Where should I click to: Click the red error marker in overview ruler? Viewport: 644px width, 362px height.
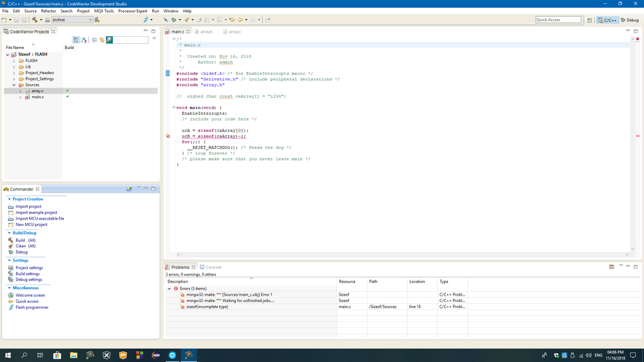[638, 136]
